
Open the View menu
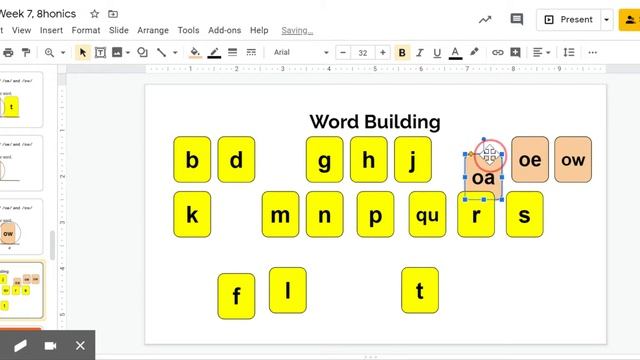pos(21,30)
